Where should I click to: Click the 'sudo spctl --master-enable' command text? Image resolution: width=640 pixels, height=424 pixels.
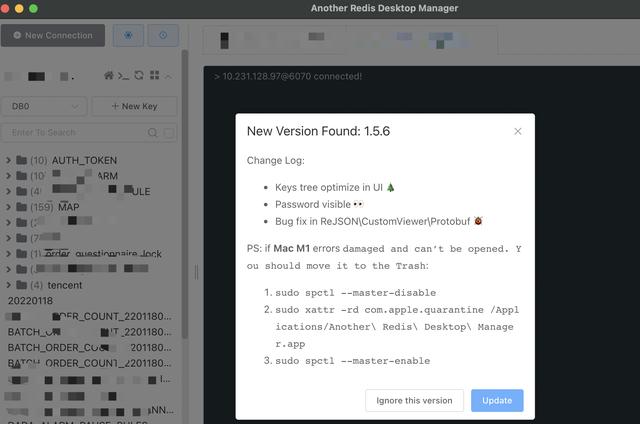tap(353, 361)
